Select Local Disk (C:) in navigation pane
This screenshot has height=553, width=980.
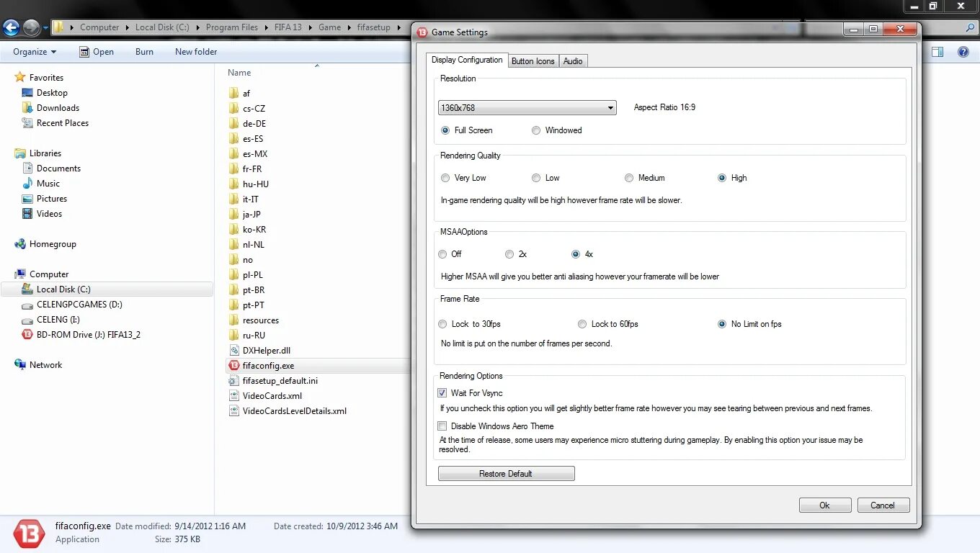[107, 289]
